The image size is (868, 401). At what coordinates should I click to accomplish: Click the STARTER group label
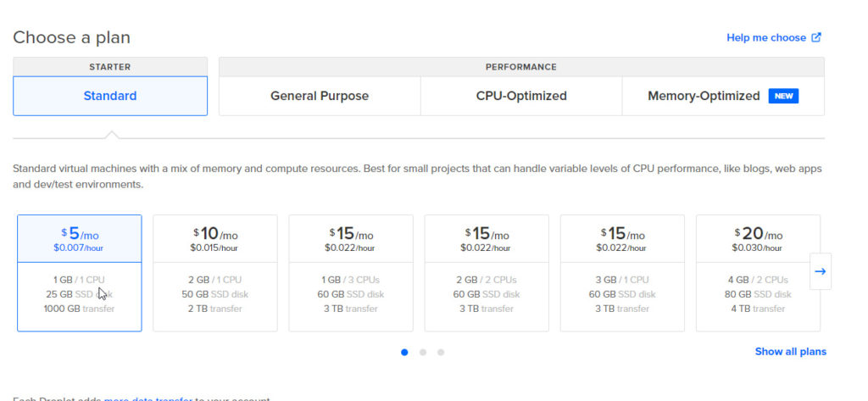pyautogui.click(x=110, y=67)
